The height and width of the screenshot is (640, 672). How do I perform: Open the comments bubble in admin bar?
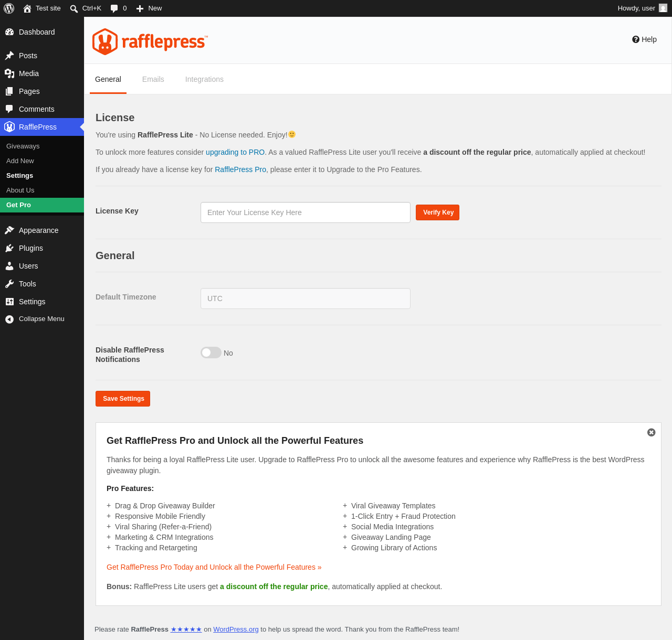114,8
